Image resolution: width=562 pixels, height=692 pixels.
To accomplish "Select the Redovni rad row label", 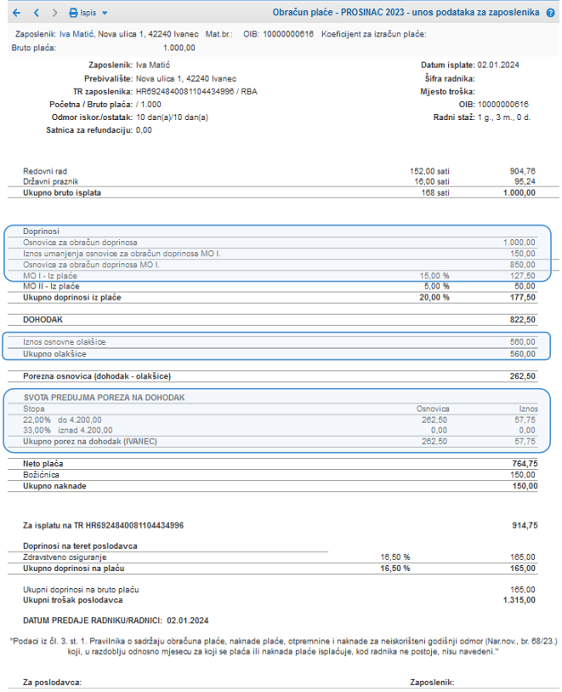I will tap(45, 171).
